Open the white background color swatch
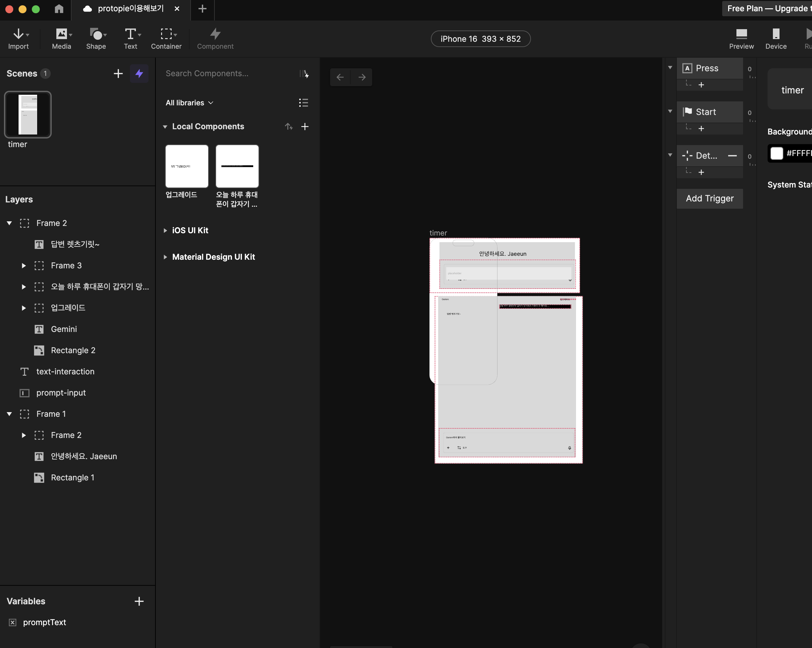 coord(776,153)
